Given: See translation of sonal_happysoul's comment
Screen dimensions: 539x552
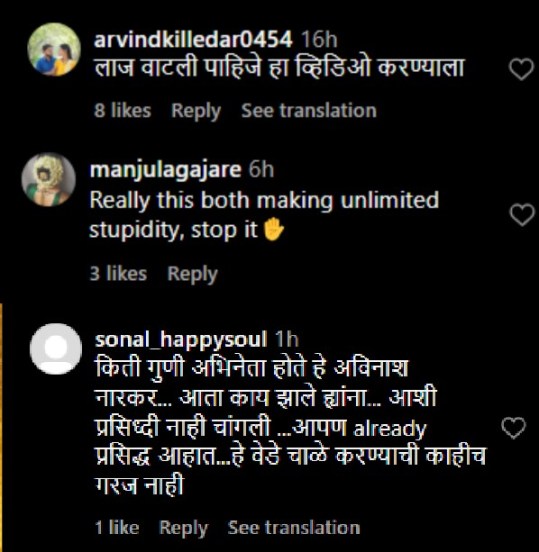Looking at the screenshot, I should pyautogui.click(x=294, y=527).
